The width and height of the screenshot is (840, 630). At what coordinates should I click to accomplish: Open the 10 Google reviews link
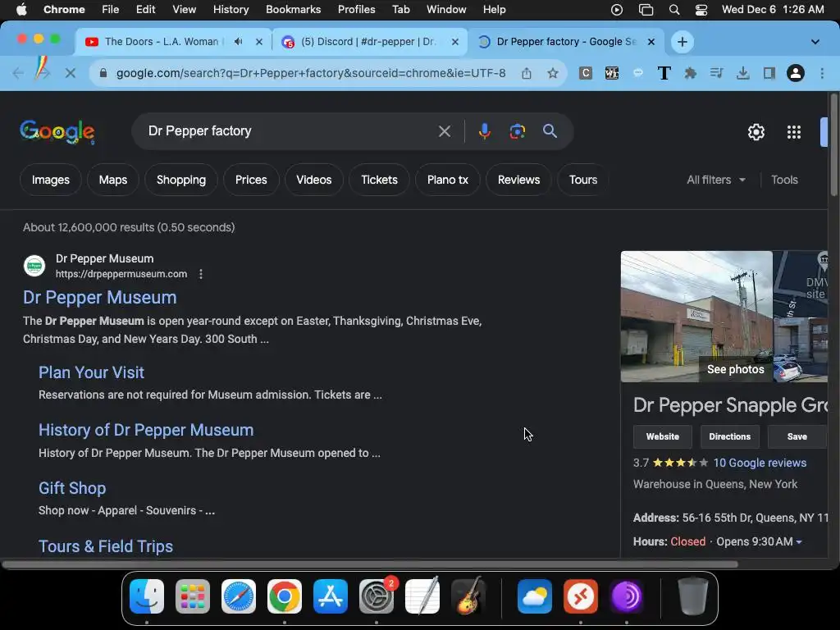click(760, 463)
